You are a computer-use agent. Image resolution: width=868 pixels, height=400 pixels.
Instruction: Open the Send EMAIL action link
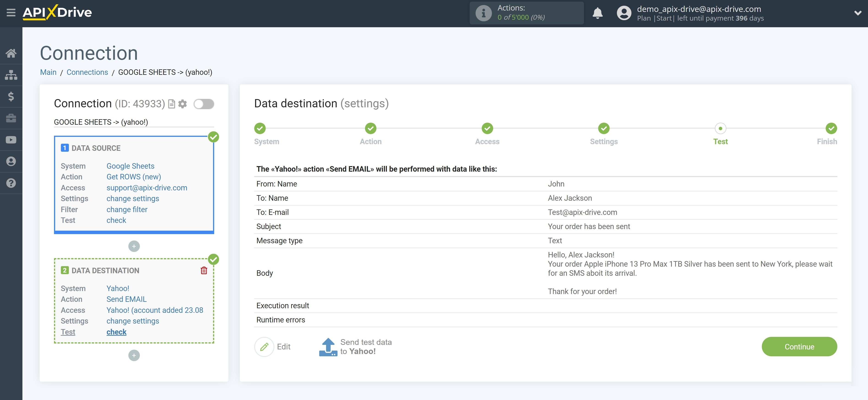click(x=127, y=299)
